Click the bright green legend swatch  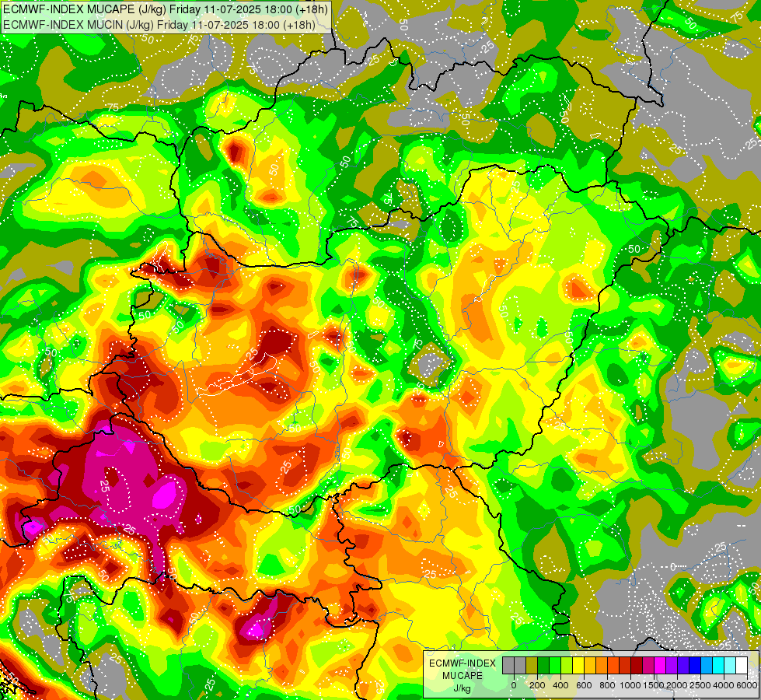click(555, 666)
